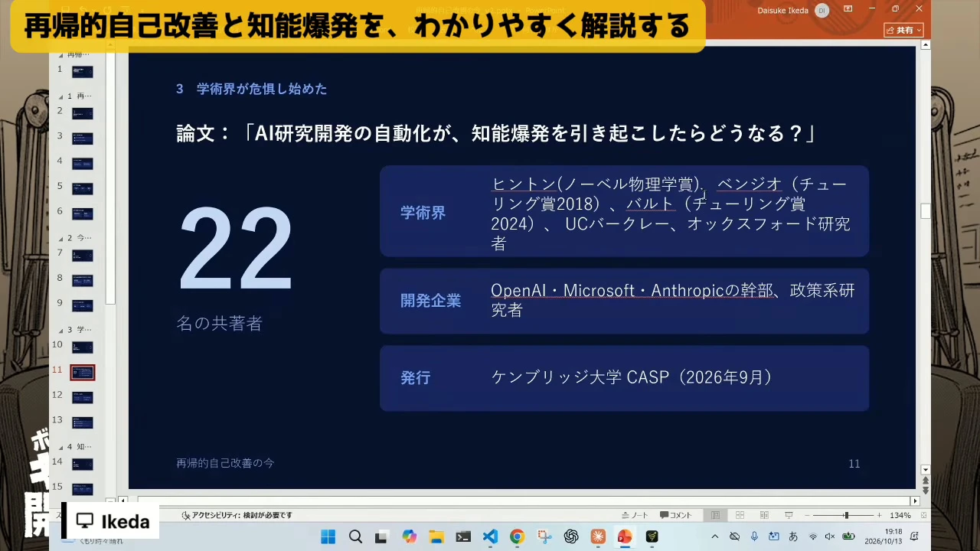Click zoom in plus button

pos(880,515)
